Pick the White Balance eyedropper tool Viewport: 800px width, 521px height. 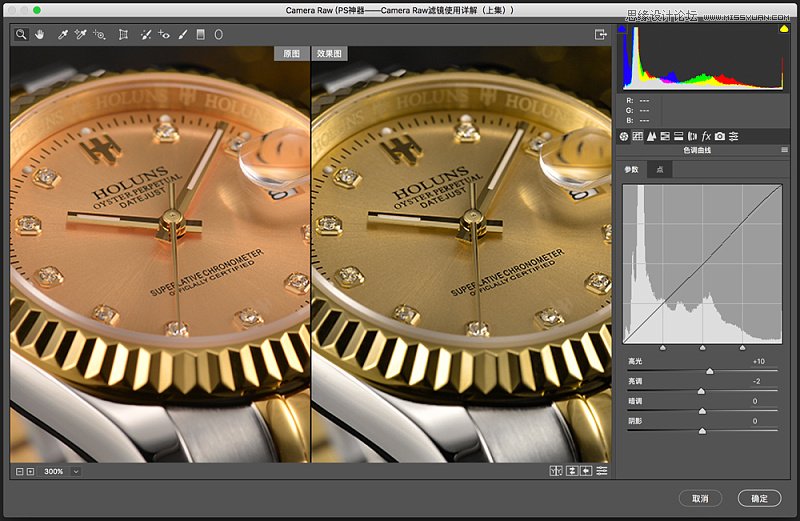pyautogui.click(x=63, y=34)
